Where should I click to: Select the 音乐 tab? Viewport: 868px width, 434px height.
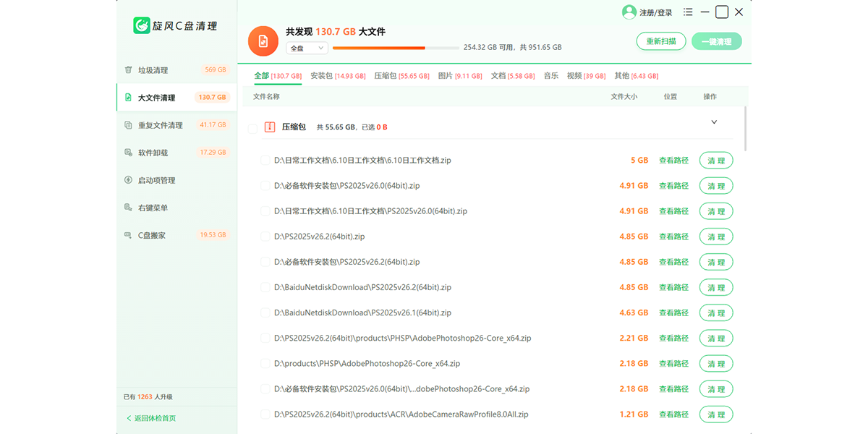[x=551, y=76]
